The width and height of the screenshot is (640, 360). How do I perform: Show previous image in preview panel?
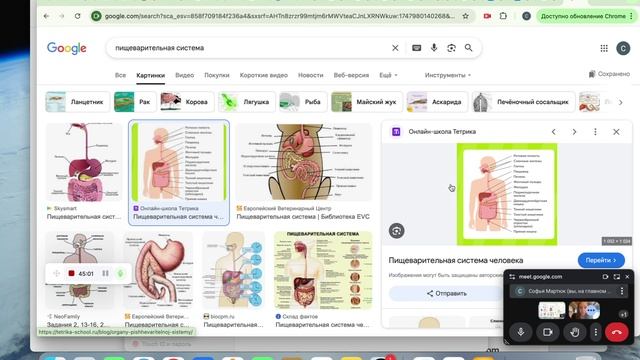pyautogui.click(x=553, y=132)
